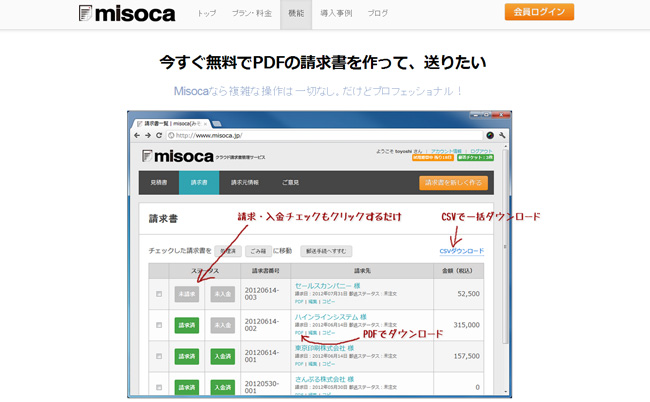The height and width of the screenshot is (402, 650).
Task: Click the orange 請求書を新しく作る button
Action: coord(454,183)
